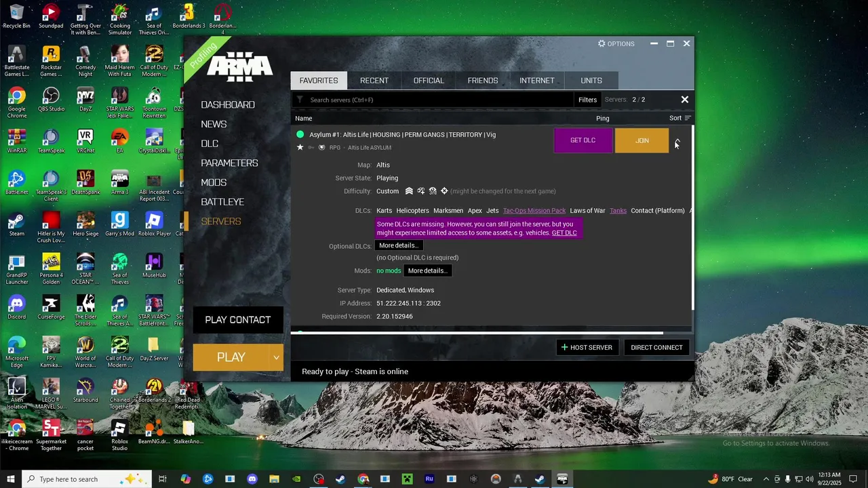Switch to the Units tab
868x488 pixels.
(x=591, y=80)
